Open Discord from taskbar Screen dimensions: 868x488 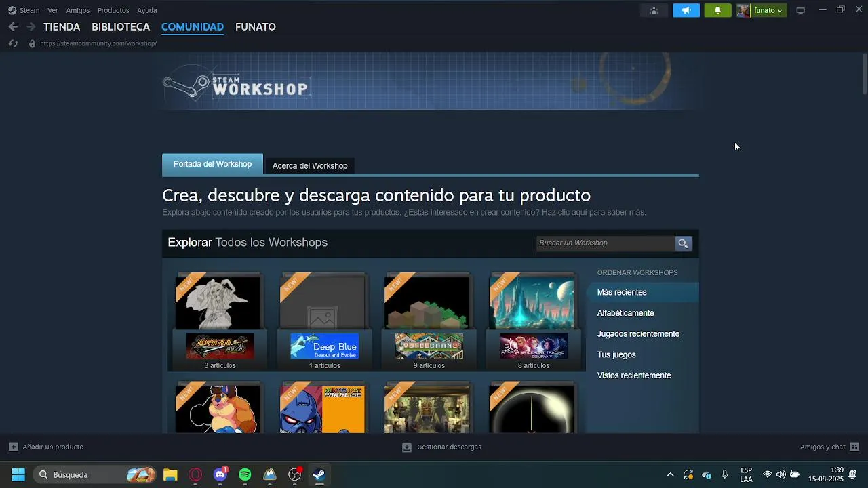coord(220,474)
